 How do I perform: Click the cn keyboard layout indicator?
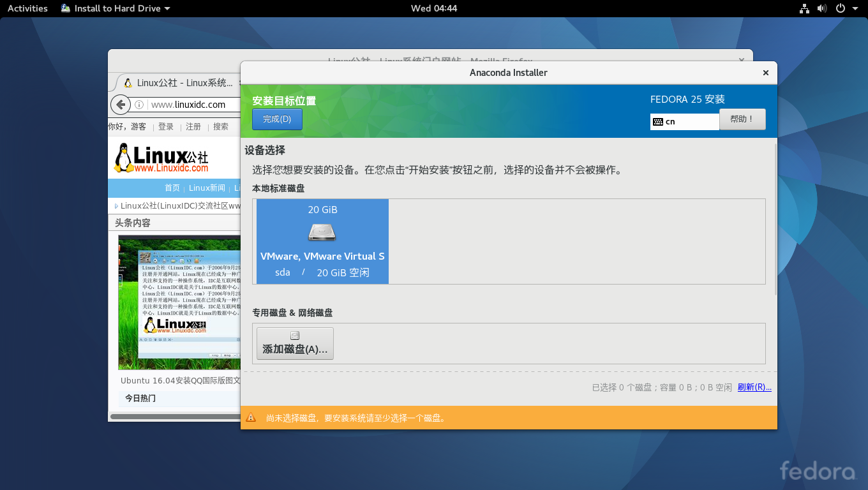(x=685, y=122)
